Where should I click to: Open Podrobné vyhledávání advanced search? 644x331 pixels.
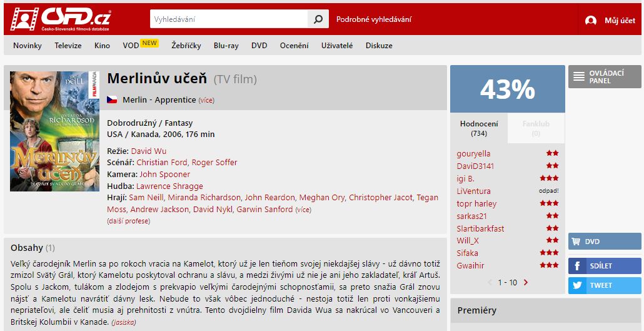[x=374, y=19]
